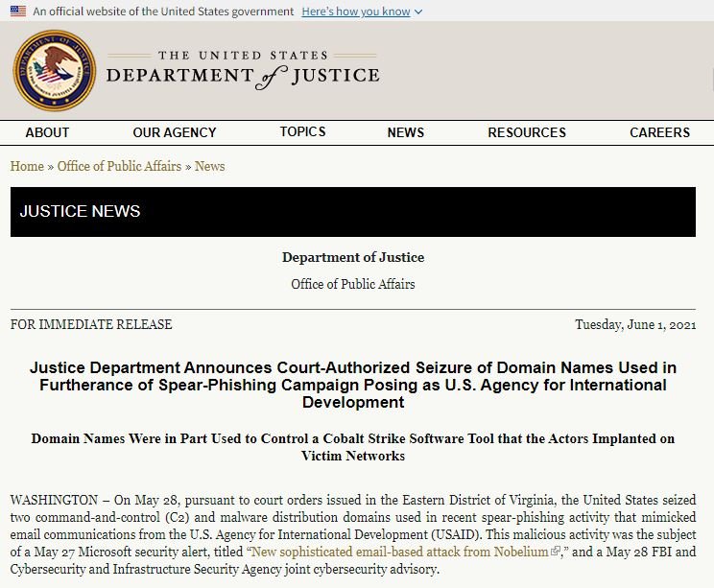Click the News breadcrumb link
The image size is (714, 588).
tap(209, 166)
